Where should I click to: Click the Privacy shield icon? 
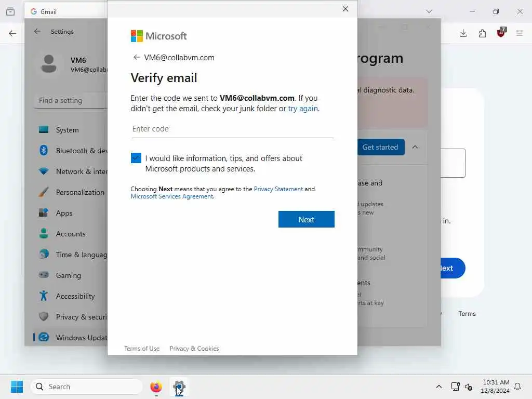[44, 316]
